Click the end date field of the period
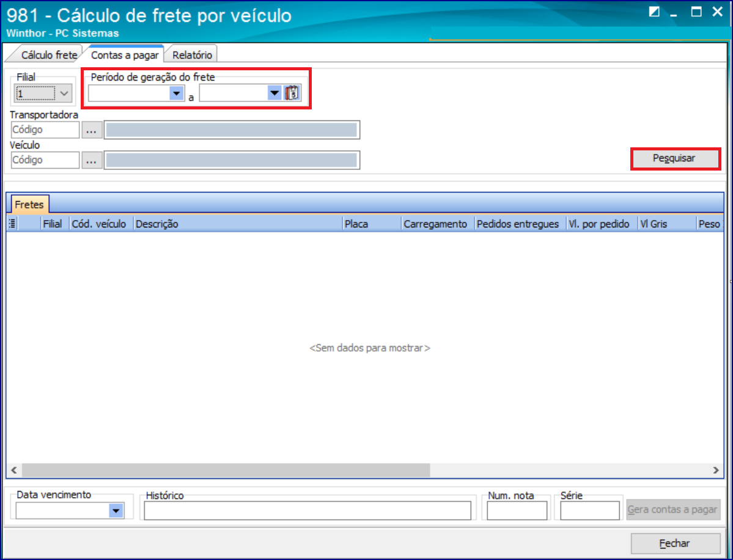The width and height of the screenshot is (733, 560). point(234,94)
